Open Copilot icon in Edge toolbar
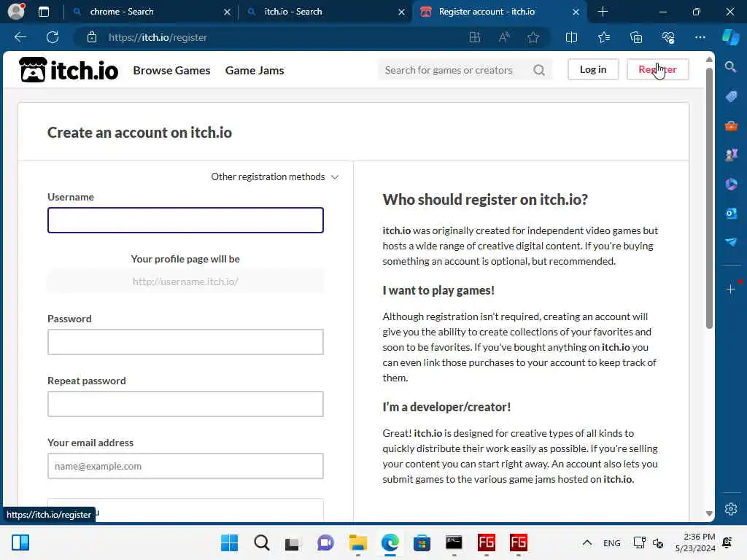This screenshot has width=747, height=560. (730, 37)
